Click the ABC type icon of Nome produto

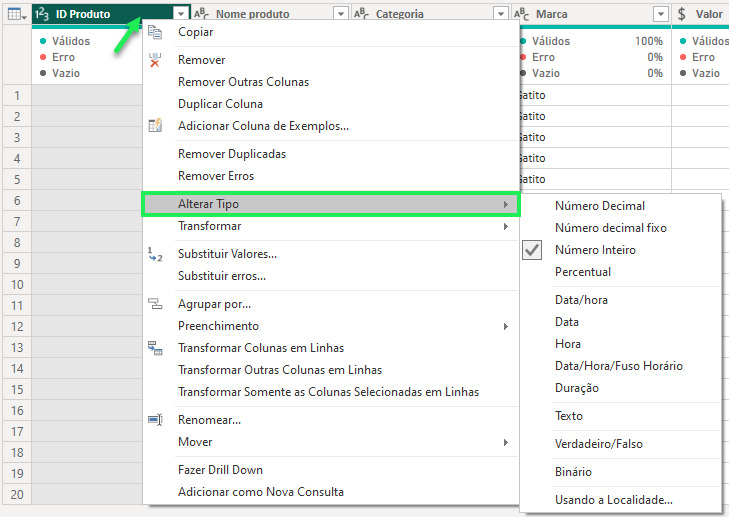201,14
